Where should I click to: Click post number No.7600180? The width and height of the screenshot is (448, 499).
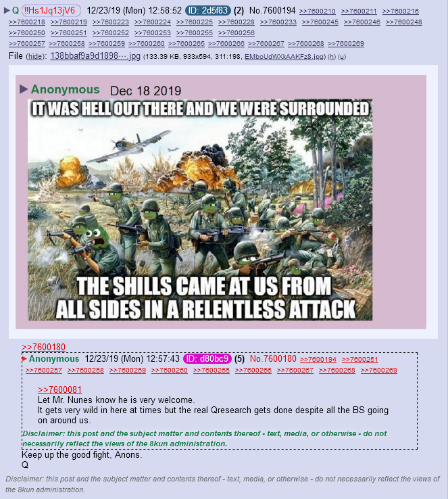tap(273, 358)
